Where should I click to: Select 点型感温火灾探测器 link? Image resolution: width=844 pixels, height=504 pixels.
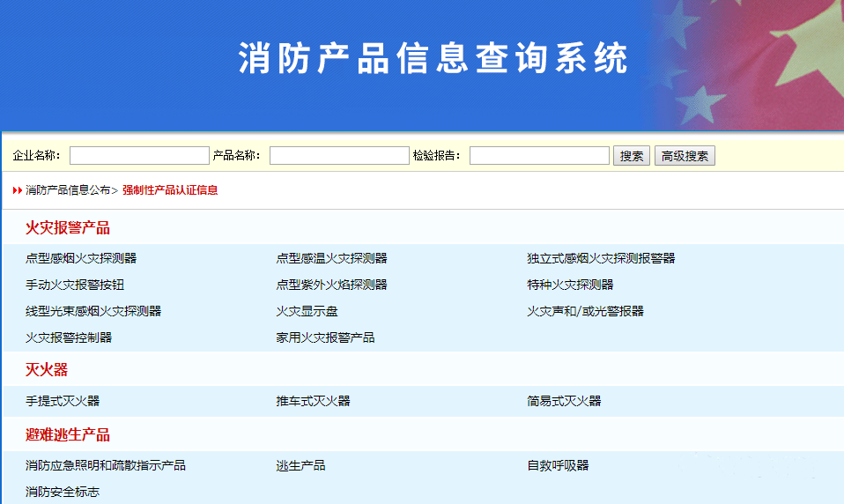click(331, 258)
